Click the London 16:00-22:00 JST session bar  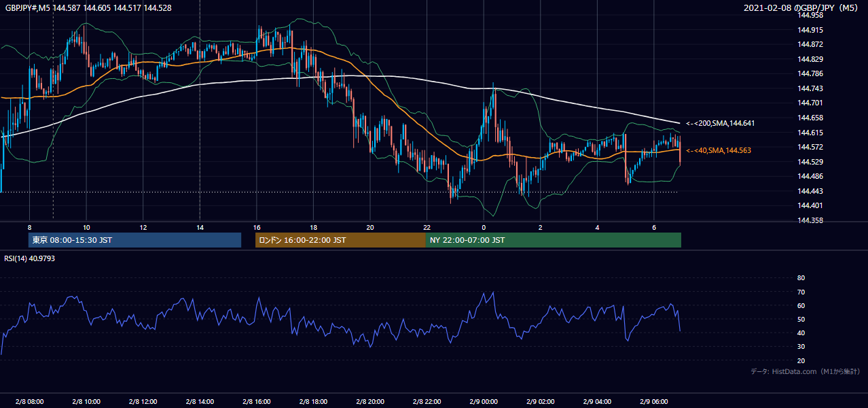coord(340,240)
